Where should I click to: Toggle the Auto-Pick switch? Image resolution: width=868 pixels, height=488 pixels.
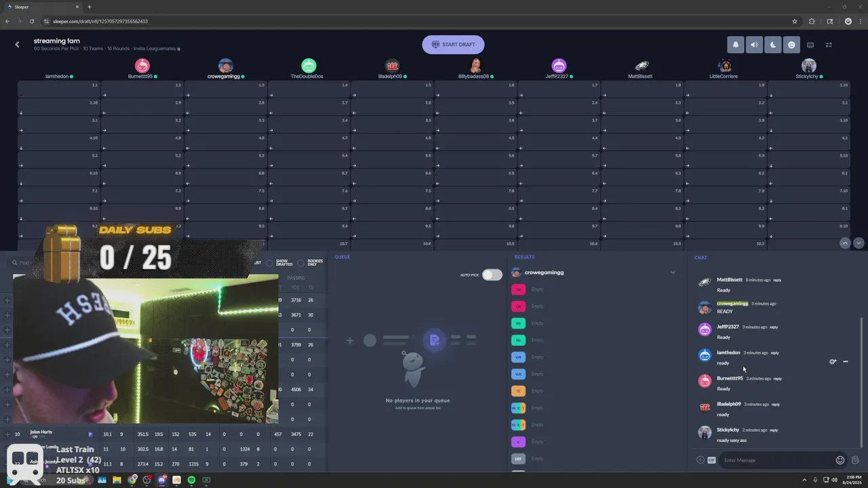(492, 274)
